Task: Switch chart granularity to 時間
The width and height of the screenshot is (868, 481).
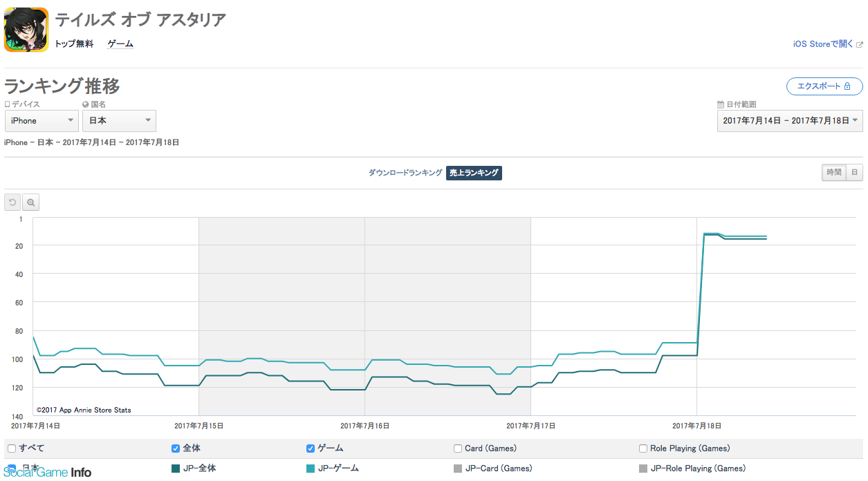Action: [x=833, y=173]
